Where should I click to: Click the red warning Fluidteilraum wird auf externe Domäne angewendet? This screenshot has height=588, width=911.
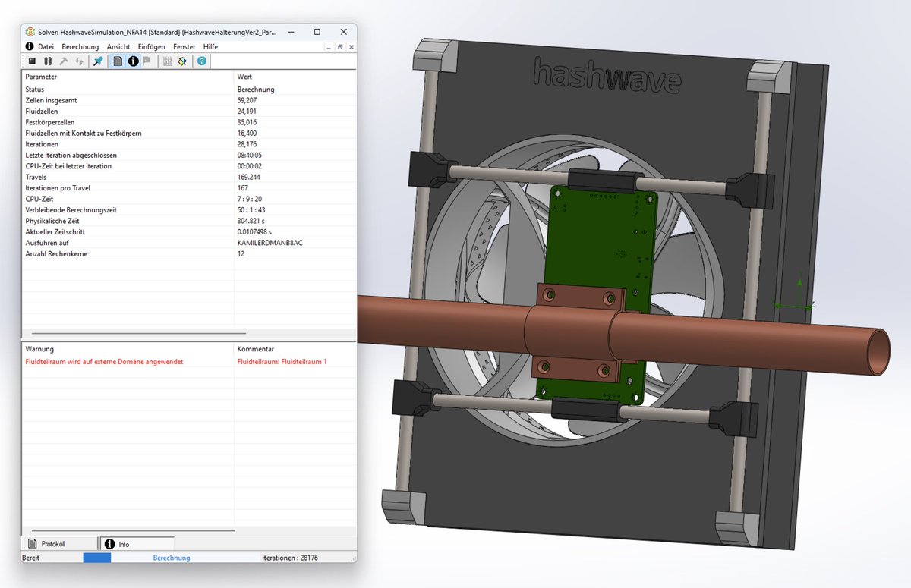(x=104, y=362)
